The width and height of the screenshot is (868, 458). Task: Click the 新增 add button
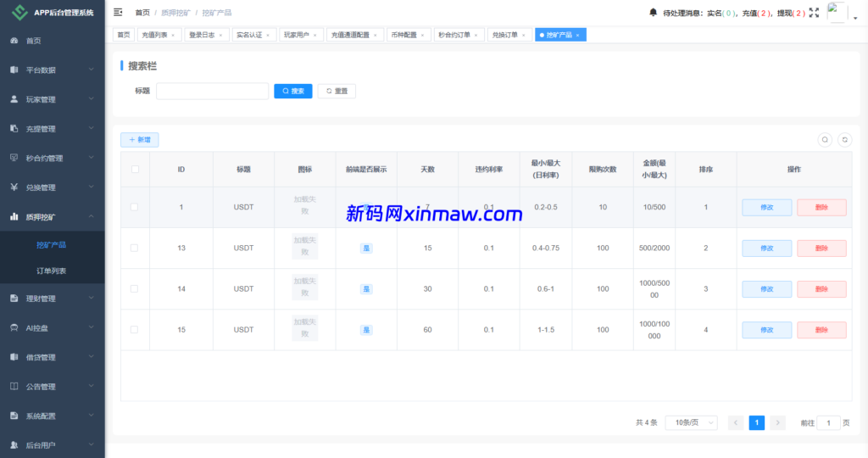140,140
